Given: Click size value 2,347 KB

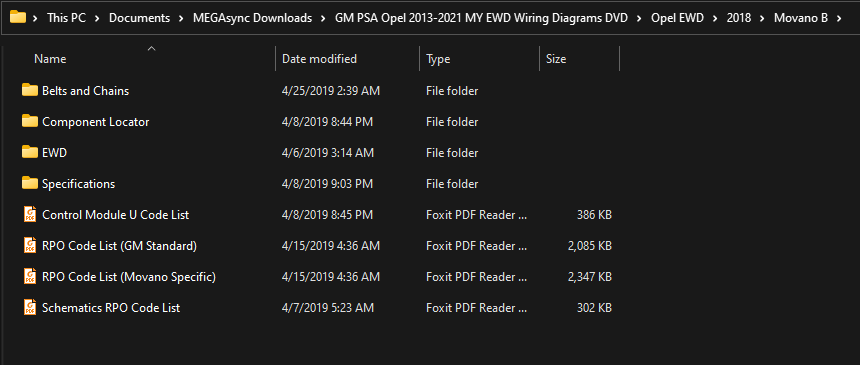Looking at the screenshot, I should pyautogui.click(x=590, y=277).
